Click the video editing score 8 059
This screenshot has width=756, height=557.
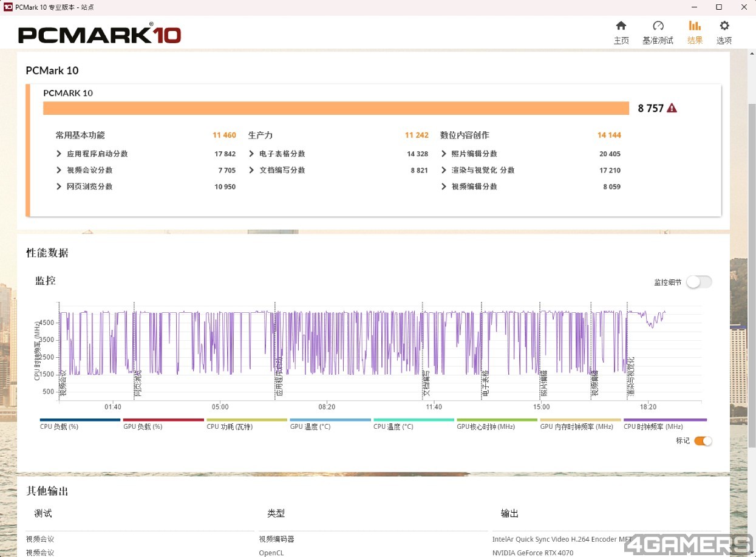pos(611,186)
